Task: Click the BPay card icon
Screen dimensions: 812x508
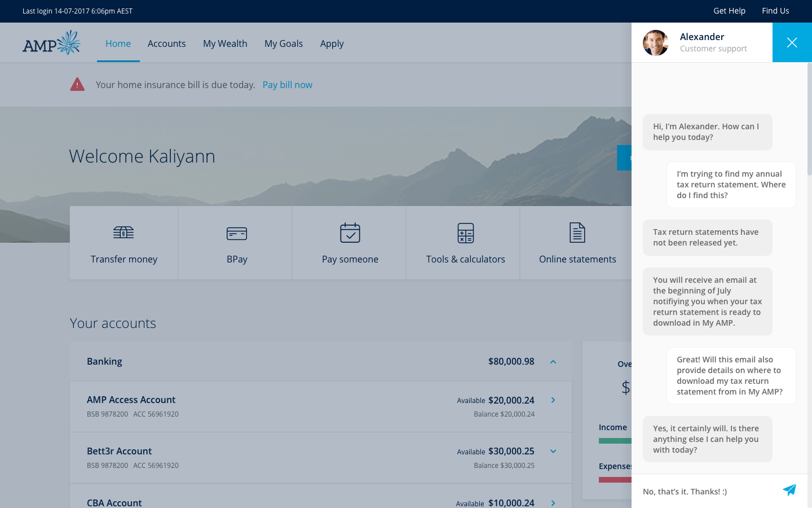Action: [x=237, y=233]
